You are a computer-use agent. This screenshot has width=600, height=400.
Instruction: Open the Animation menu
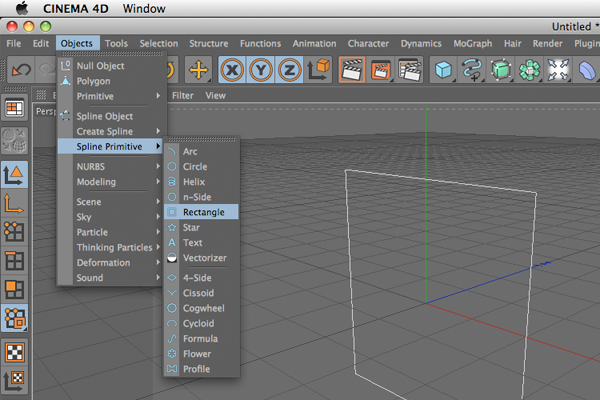coord(315,43)
